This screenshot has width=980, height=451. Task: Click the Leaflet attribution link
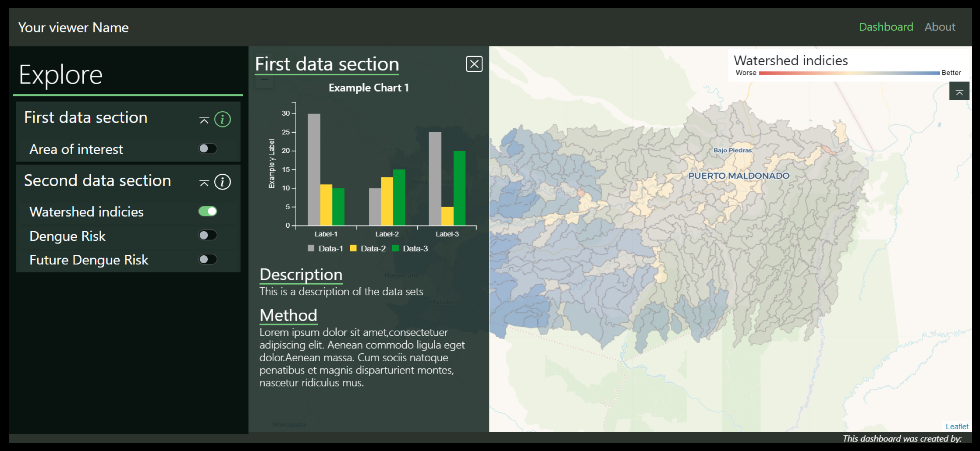[957, 426]
